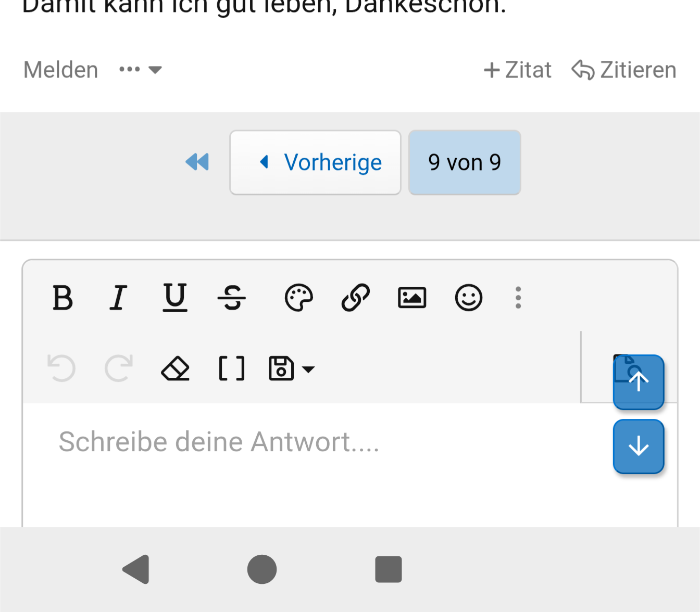
Task: Insert a link using the chain icon
Action: [355, 298]
